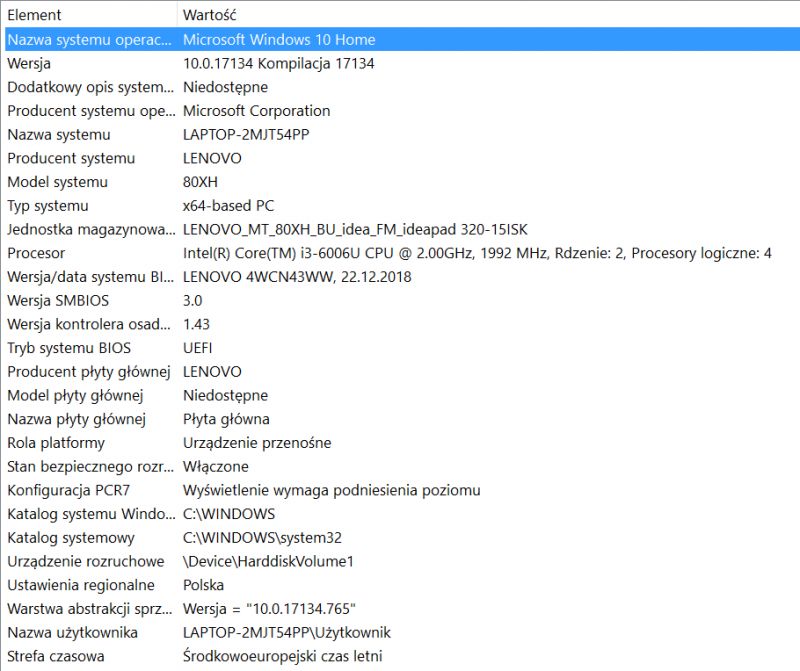The image size is (800, 671).
Task: Click 'Wyświetlenie wymaga podniesienia poziomu' value
Action: point(332,490)
